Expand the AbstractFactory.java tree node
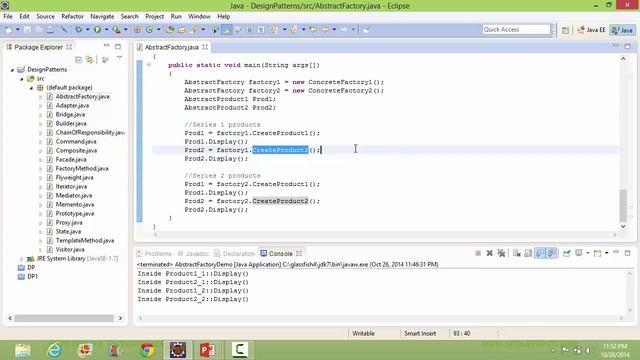The height and width of the screenshot is (360, 640). (40, 97)
